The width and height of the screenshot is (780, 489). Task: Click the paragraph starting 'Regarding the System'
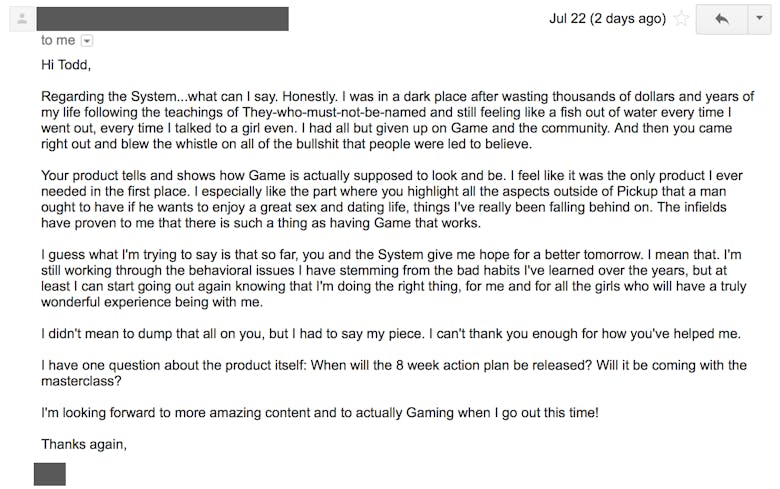390,121
